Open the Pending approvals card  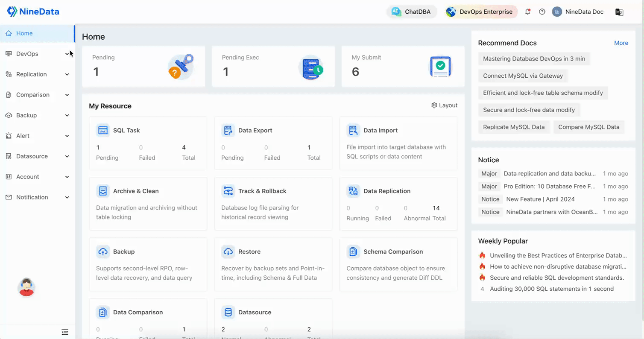click(x=143, y=67)
